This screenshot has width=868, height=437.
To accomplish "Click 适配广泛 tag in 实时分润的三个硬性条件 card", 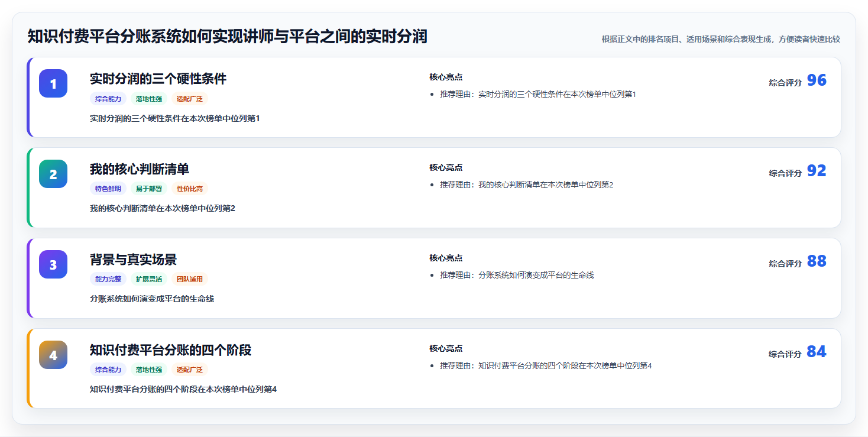I will pos(190,99).
